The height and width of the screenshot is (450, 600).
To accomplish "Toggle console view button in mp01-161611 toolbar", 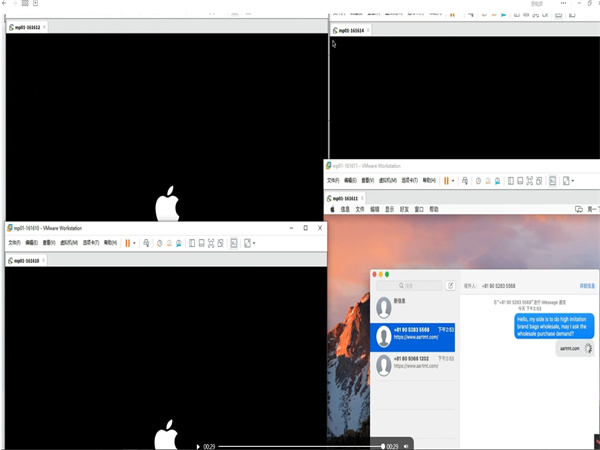I will (x=552, y=181).
